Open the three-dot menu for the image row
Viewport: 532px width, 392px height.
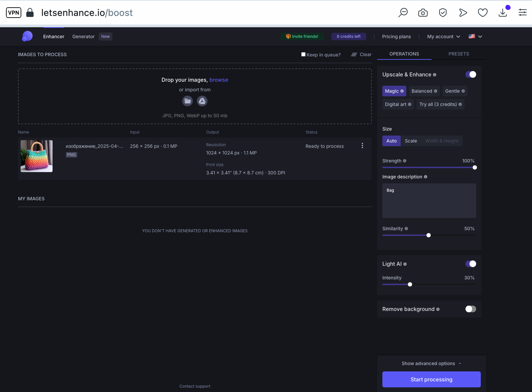click(362, 146)
